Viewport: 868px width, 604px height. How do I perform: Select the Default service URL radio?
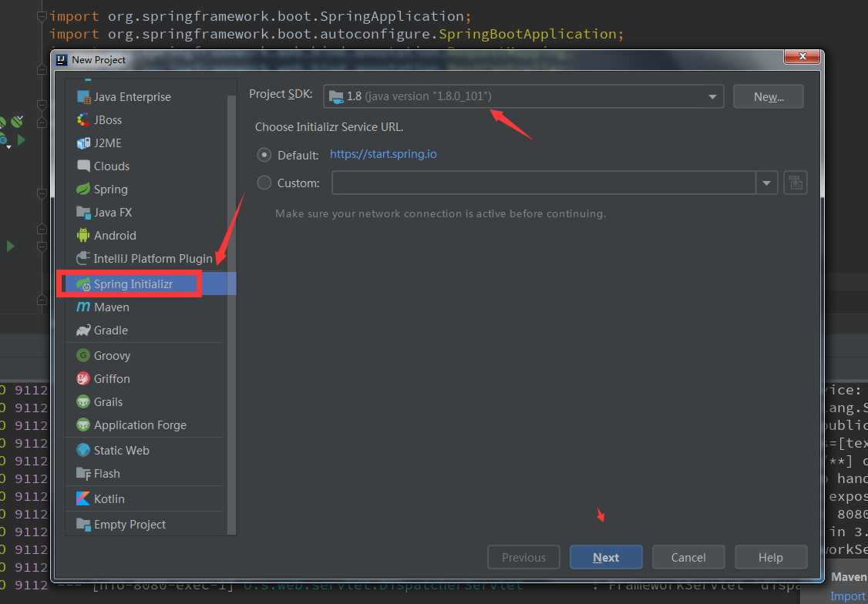264,155
